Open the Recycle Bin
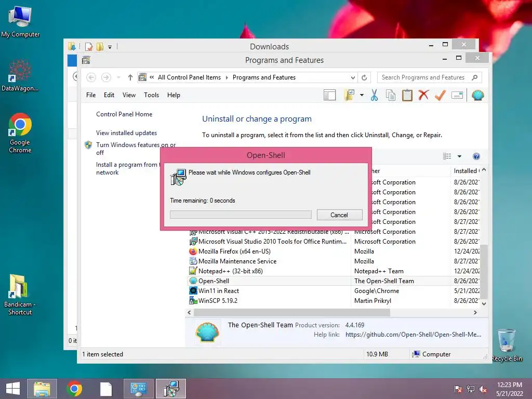The image size is (532, 399). coord(507,345)
